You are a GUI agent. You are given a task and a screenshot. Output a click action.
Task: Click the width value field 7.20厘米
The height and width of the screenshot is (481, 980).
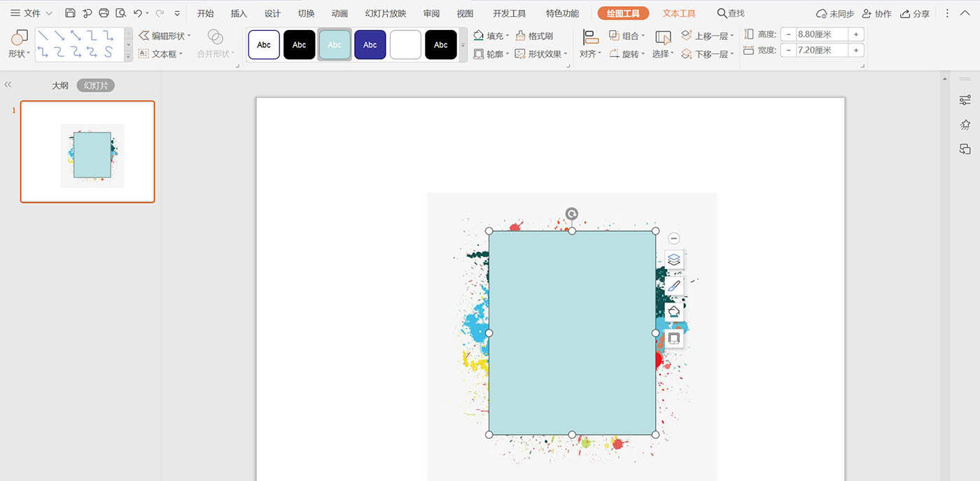click(x=821, y=50)
